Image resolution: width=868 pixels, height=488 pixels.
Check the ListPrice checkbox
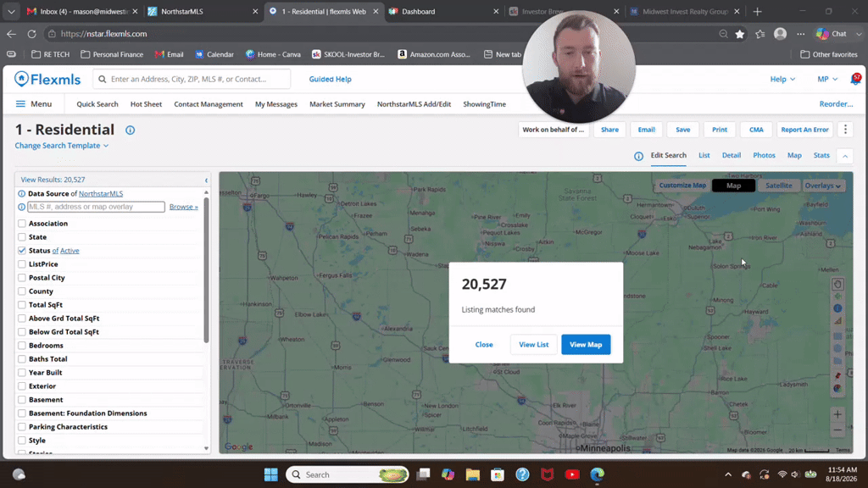point(21,264)
